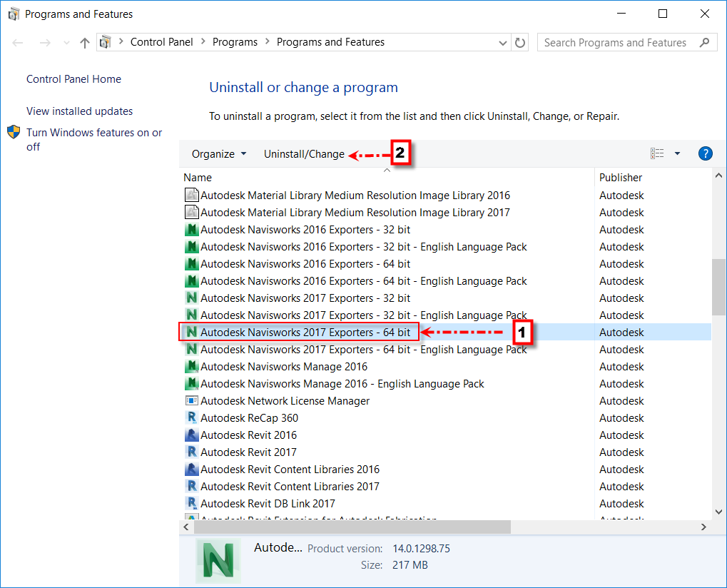Click the Navisworks Manage 2016 icon
The height and width of the screenshot is (588, 727).
coord(191,367)
